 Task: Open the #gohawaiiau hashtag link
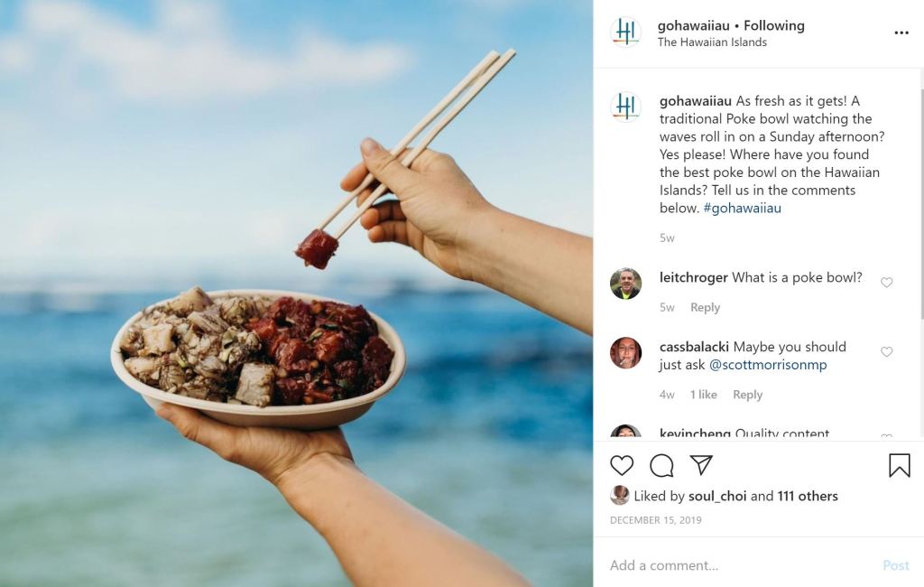[742, 209]
